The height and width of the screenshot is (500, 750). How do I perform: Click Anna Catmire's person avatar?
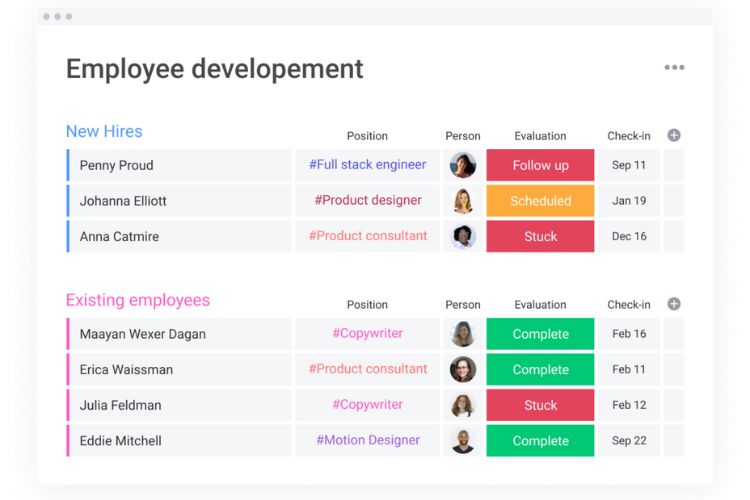[463, 236]
